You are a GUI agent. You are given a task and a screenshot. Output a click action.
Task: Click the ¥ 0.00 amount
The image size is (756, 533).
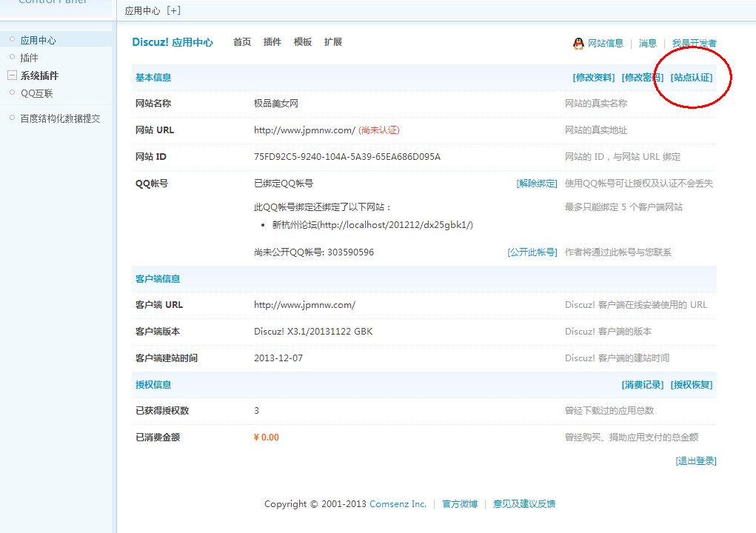[x=266, y=438]
